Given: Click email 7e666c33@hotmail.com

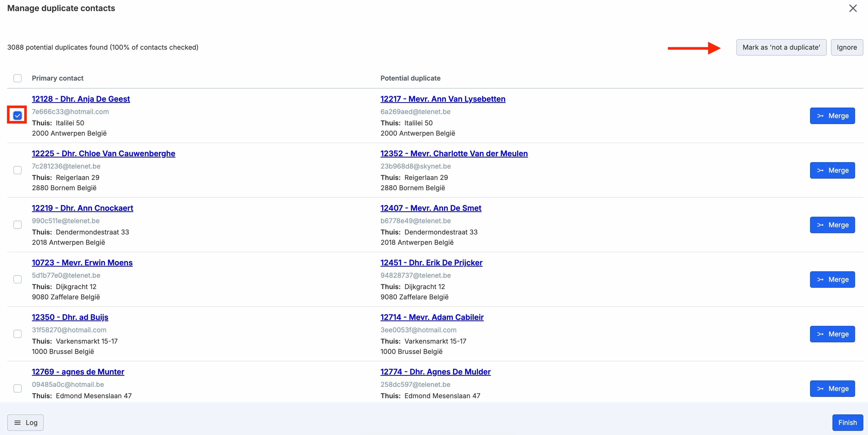Looking at the screenshot, I should 70,112.
